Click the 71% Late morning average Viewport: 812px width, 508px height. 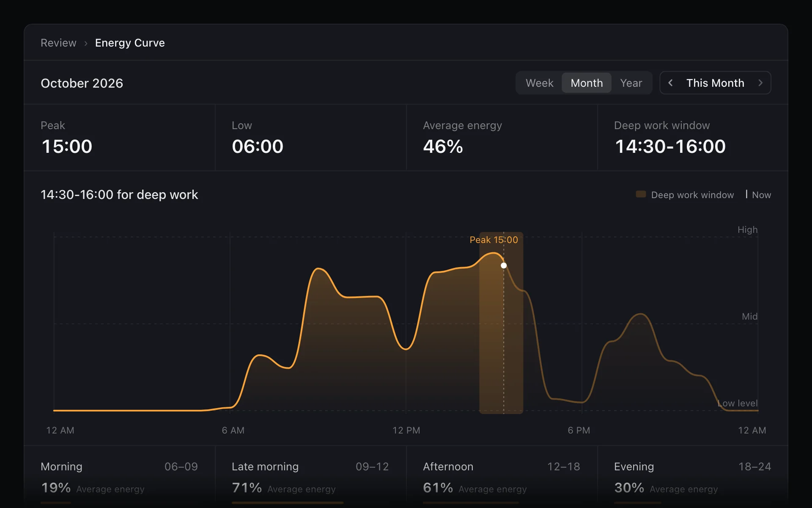tap(247, 488)
